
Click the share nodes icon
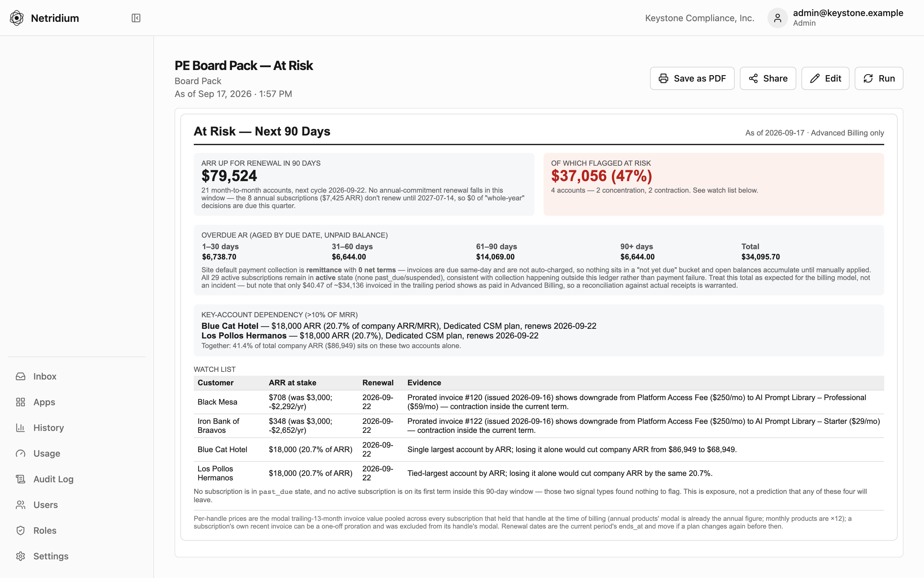[x=753, y=78]
